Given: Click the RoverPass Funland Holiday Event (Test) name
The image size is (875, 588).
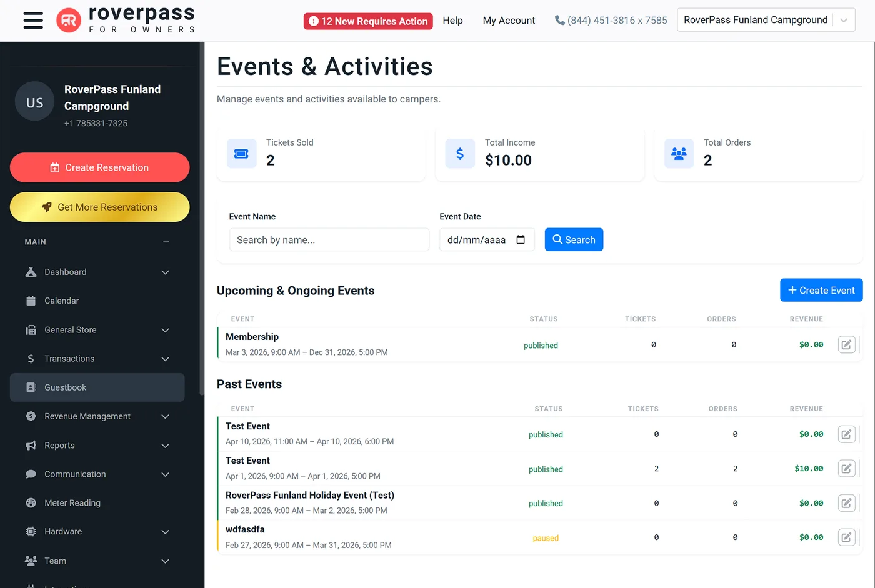Looking at the screenshot, I should tap(310, 496).
